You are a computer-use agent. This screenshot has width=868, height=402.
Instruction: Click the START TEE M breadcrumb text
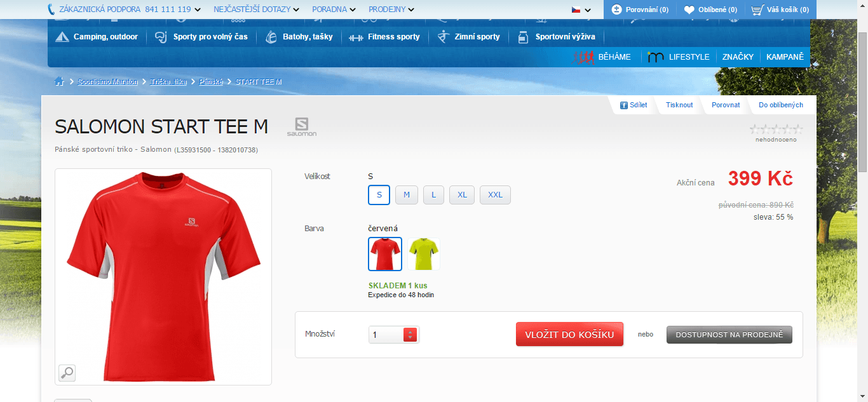point(259,82)
